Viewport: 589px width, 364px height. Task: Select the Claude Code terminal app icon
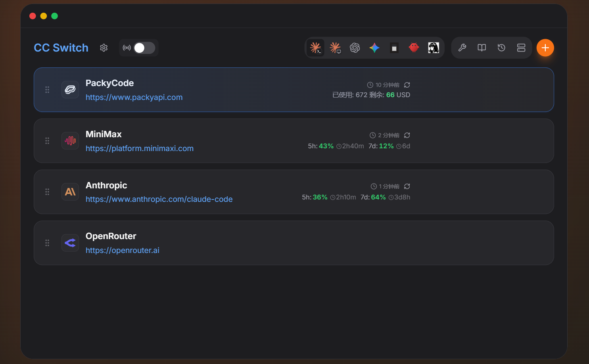click(x=316, y=48)
